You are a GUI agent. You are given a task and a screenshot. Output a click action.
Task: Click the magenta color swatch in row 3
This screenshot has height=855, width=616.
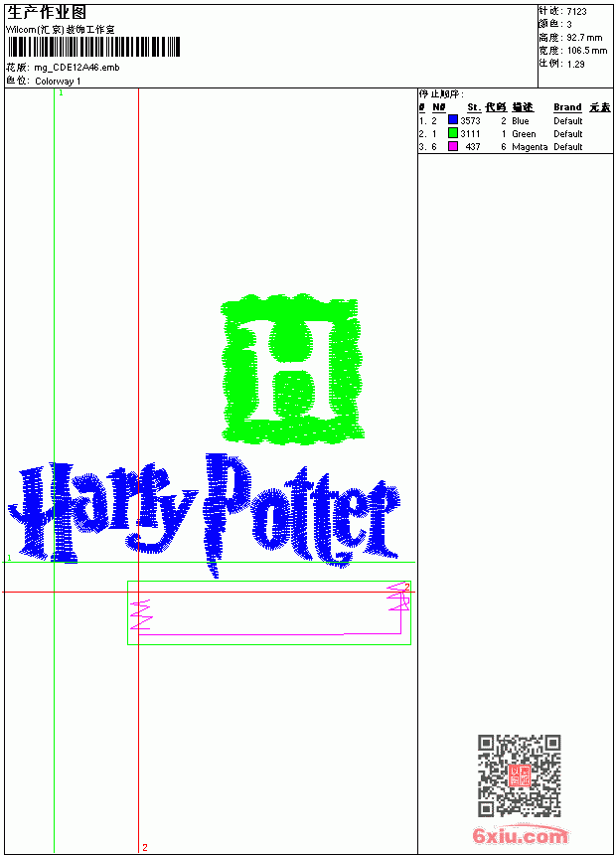pyautogui.click(x=452, y=146)
